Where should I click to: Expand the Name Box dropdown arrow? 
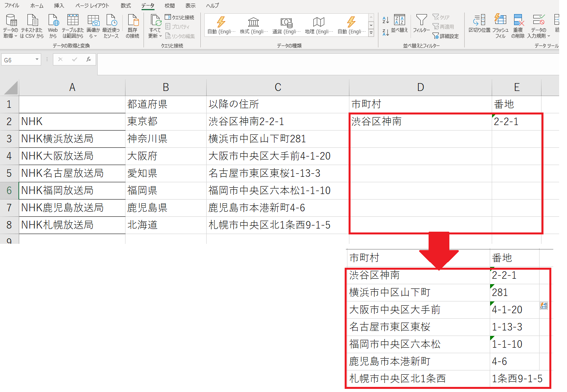pos(37,60)
